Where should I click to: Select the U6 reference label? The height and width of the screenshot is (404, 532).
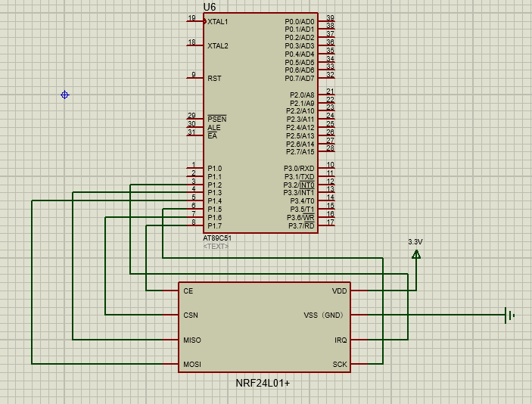pos(210,7)
